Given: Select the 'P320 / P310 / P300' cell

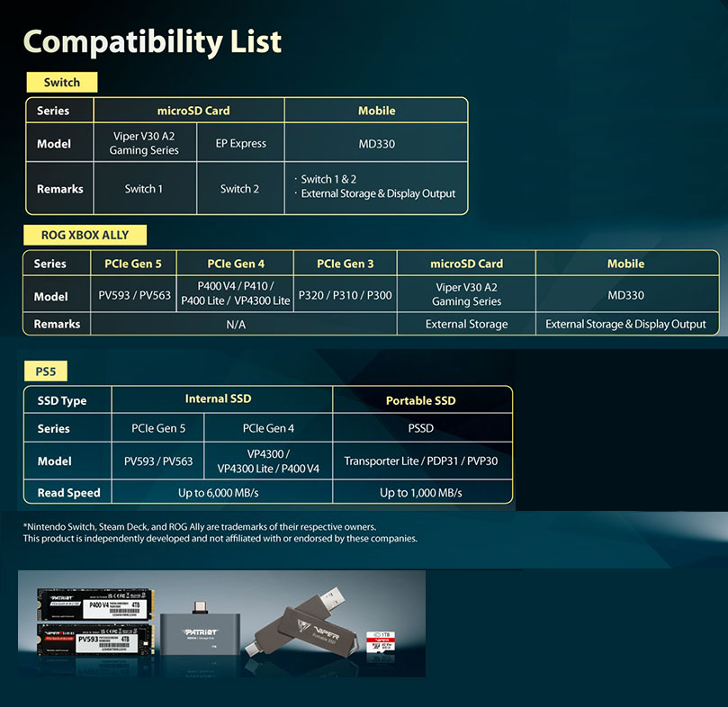Looking at the screenshot, I should (345, 295).
